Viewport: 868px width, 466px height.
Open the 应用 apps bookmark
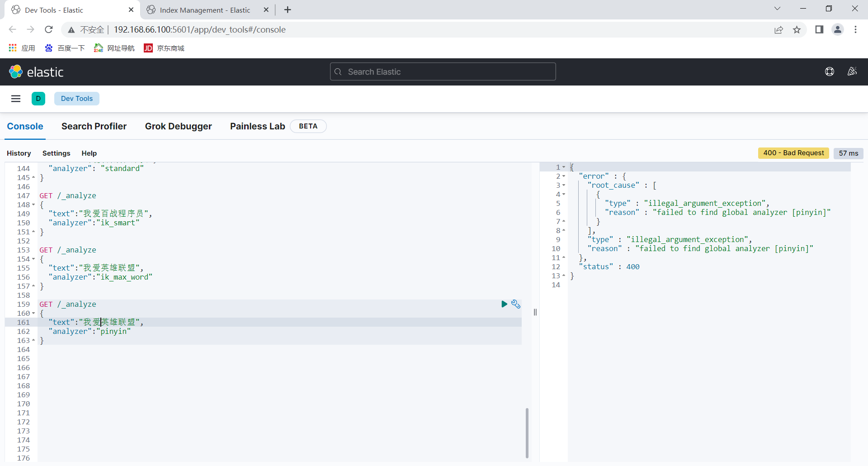point(22,48)
